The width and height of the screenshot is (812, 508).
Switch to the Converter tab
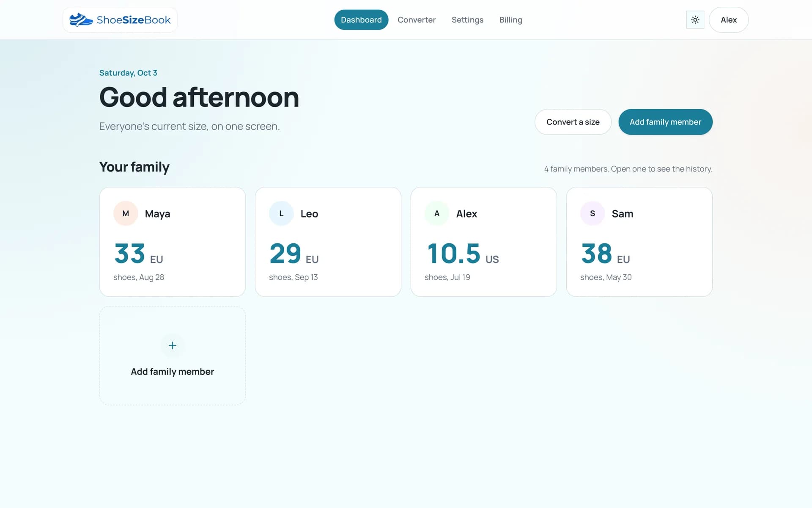pos(417,20)
